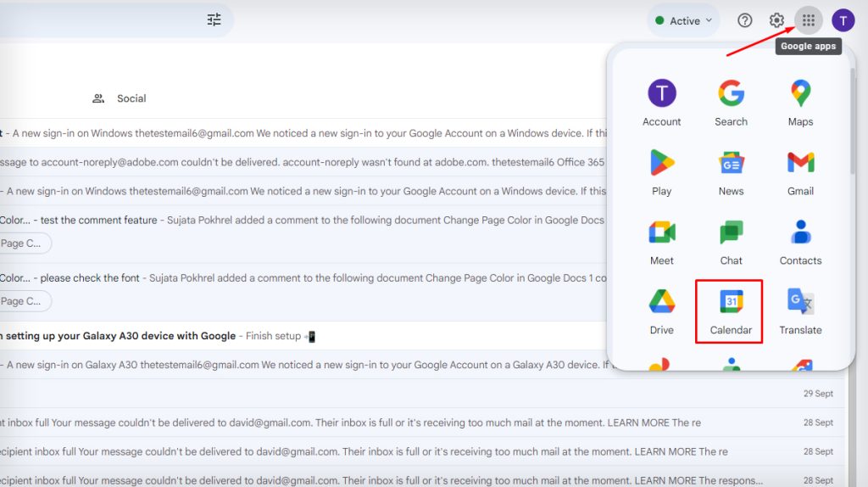Viewport: 868px width, 487px height.
Task: Open the purple T account avatar
Action: point(843,20)
